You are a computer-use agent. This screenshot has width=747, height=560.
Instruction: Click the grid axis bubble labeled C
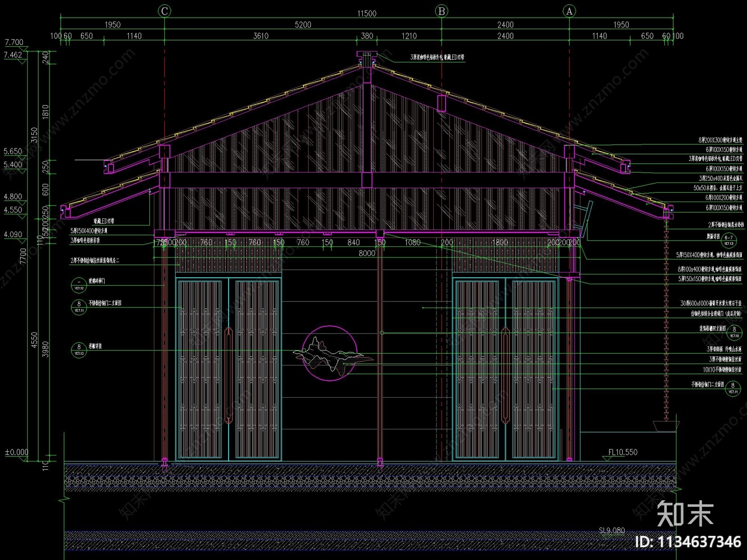[x=164, y=11]
